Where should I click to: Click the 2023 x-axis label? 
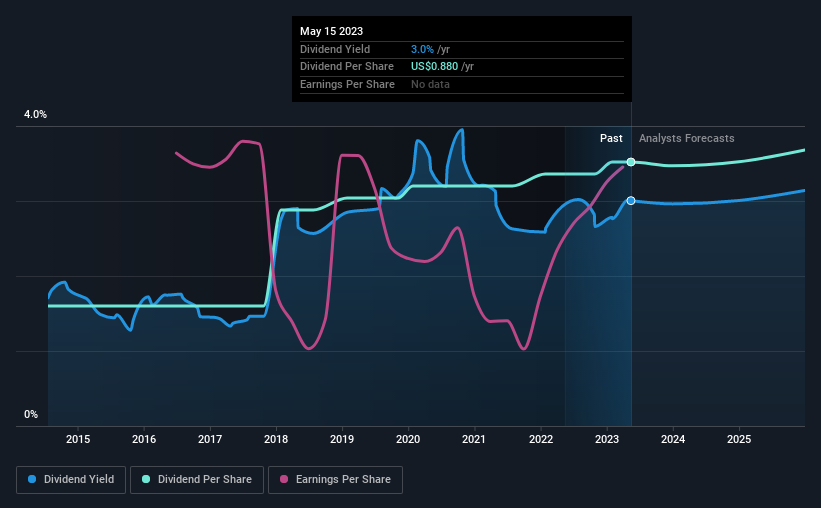pyautogui.click(x=607, y=439)
